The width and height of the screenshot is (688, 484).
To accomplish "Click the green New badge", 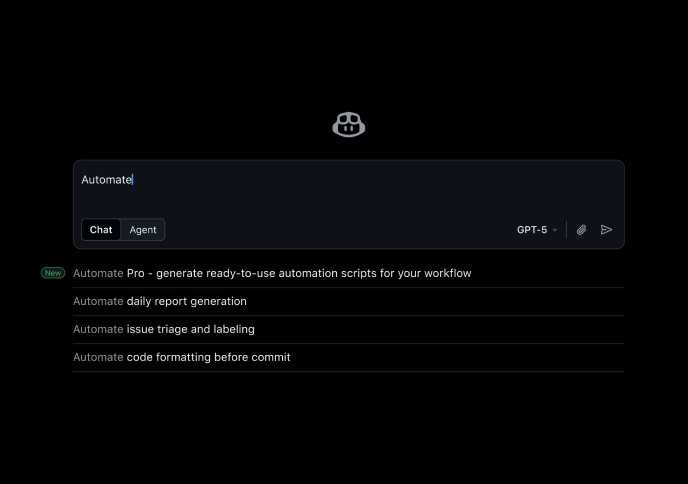I will [53, 273].
